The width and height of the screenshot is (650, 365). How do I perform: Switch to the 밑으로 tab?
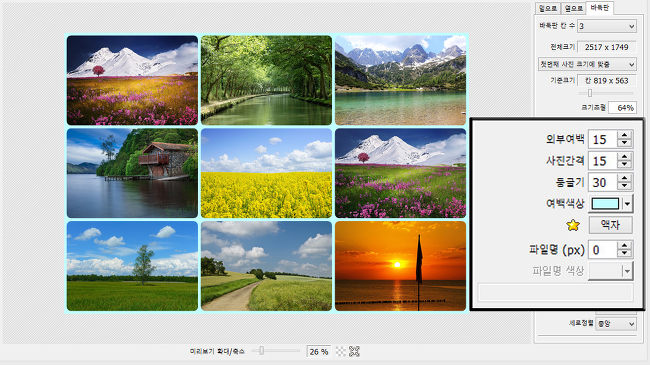pyautogui.click(x=548, y=8)
